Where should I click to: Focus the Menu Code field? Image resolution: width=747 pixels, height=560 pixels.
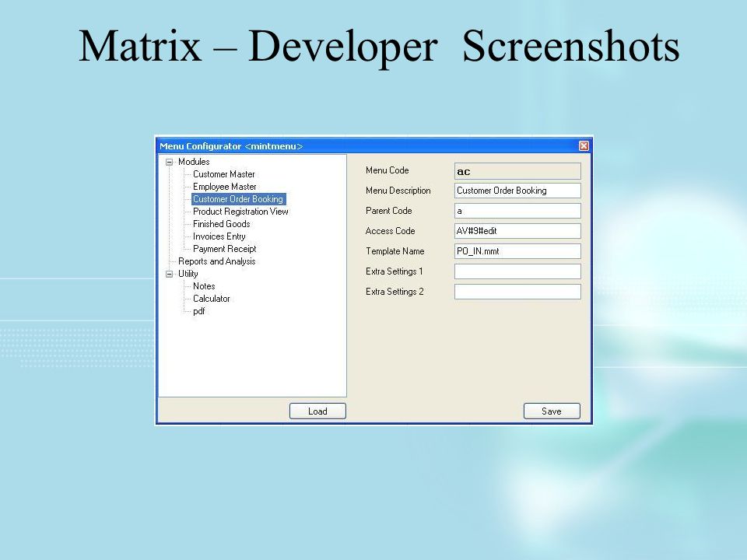tap(517, 171)
